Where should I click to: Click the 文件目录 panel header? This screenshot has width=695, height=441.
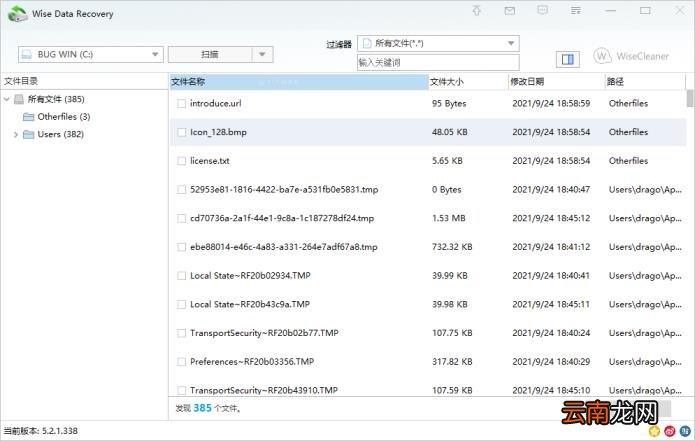21,81
